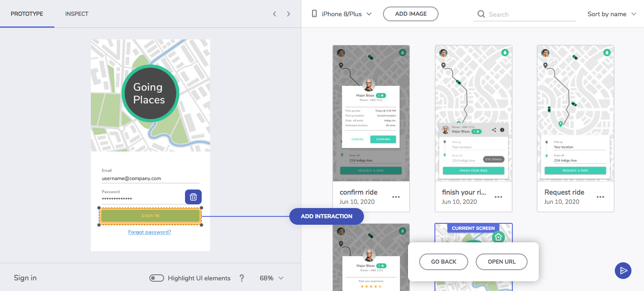Toggle Highlight UI elements switch

click(x=157, y=278)
